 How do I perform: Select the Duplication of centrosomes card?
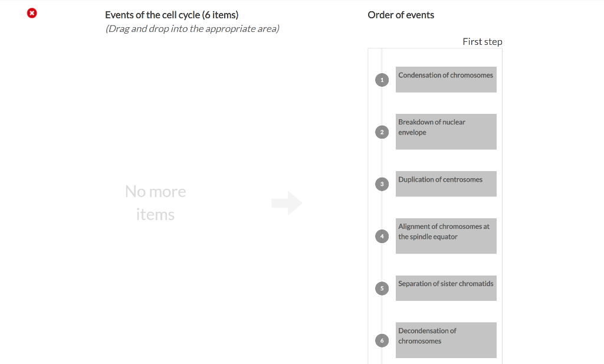[446, 184]
